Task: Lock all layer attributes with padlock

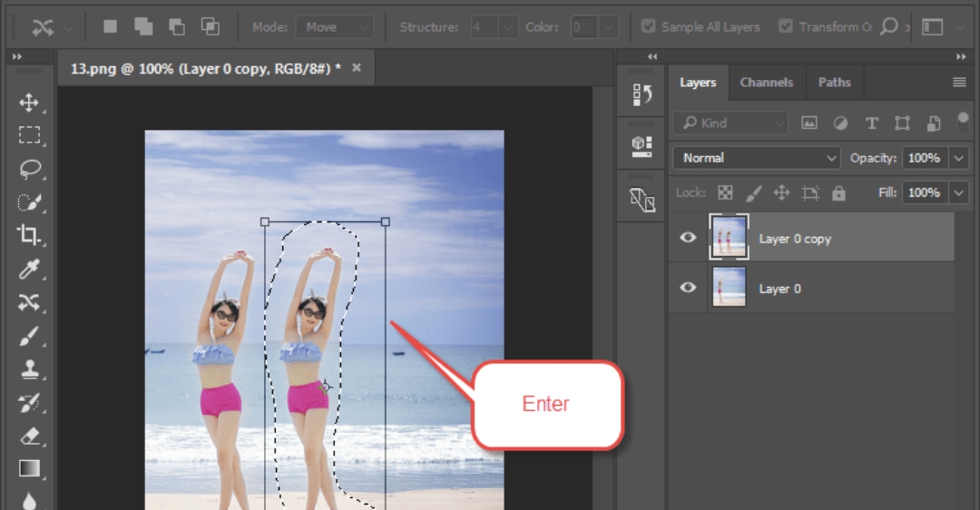Action: (x=838, y=192)
